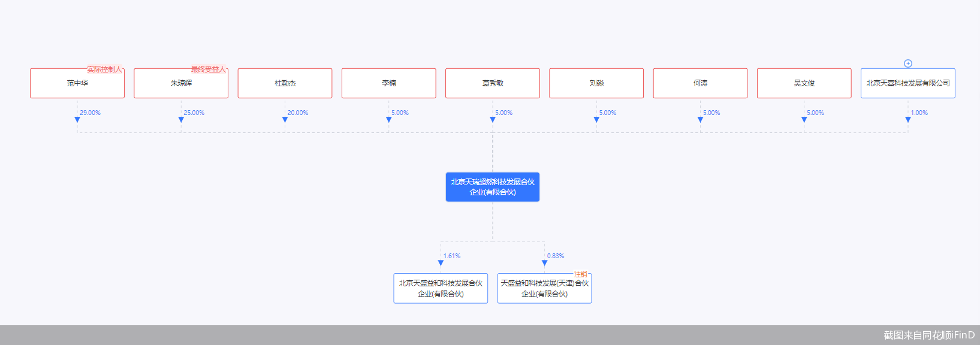The height and width of the screenshot is (345, 980).
Task: Click the central 北京天瑞超然科技发展合伙企业 node
Action: coord(493,187)
